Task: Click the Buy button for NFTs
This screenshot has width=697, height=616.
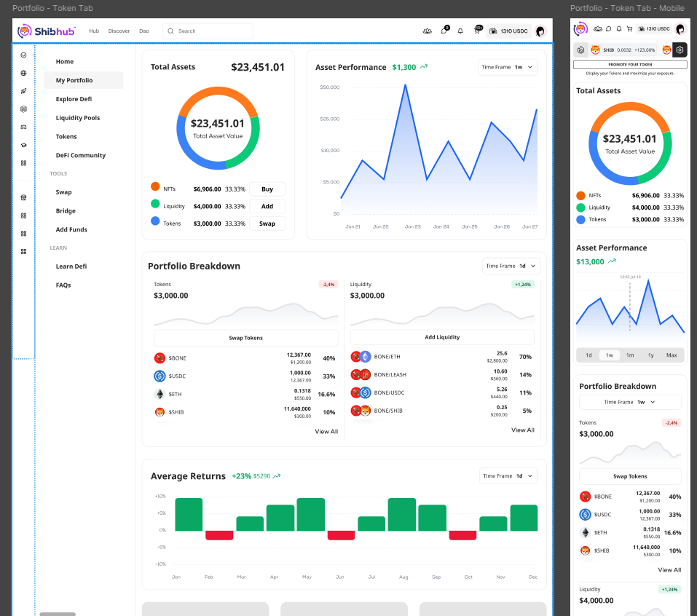Action: coord(267,189)
